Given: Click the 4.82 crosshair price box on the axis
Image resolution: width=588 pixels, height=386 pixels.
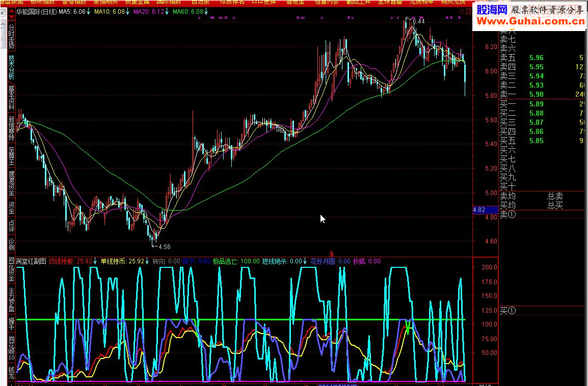Looking at the screenshot, I should point(485,210).
